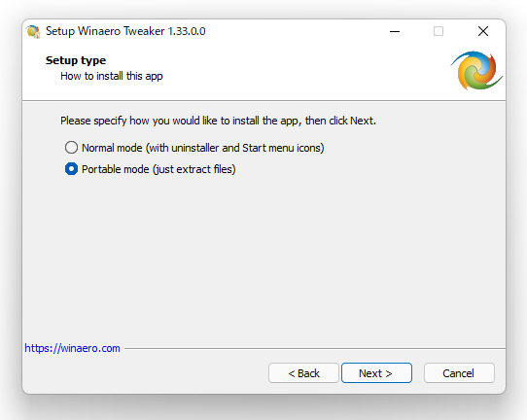Click the greyed-out maximize button

point(439,31)
